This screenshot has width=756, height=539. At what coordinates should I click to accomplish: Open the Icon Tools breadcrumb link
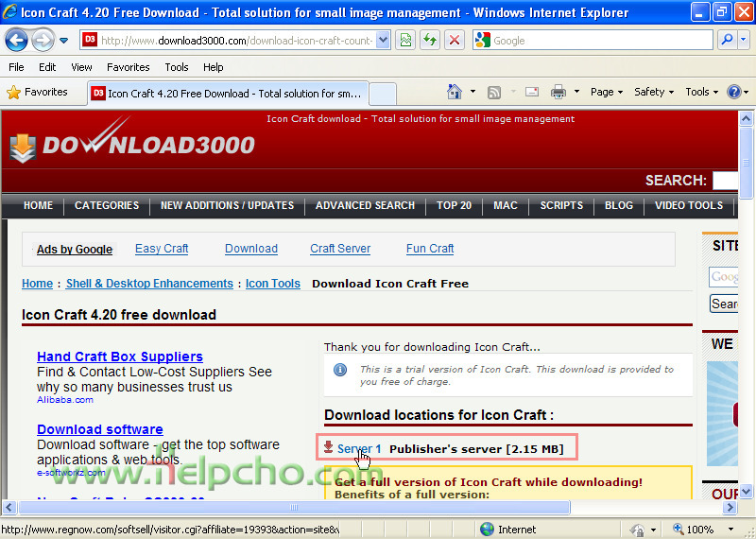click(x=273, y=284)
